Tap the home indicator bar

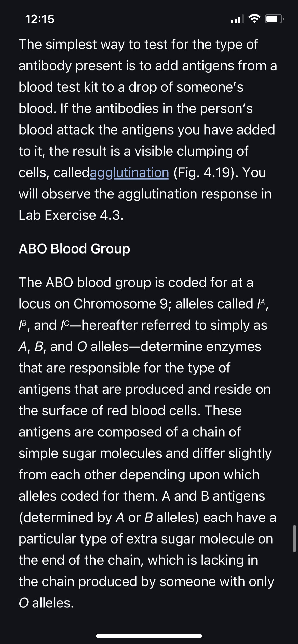click(x=149, y=636)
